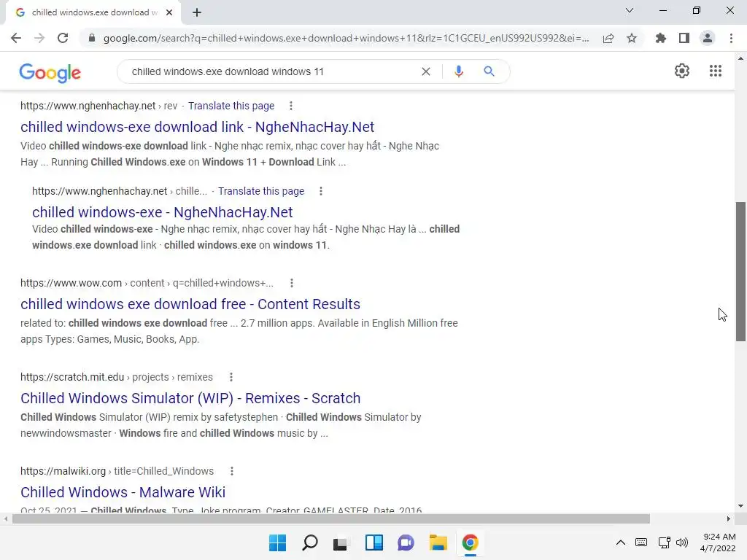Click the vertical scrollbar thumb
This screenshot has height=560, width=747.
(x=740, y=271)
